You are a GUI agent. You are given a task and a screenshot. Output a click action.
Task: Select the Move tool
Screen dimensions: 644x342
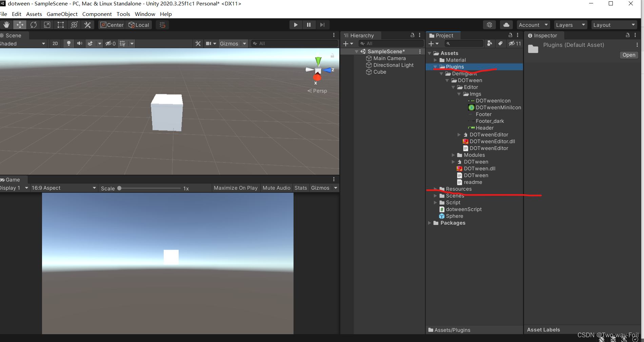click(x=20, y=25)
